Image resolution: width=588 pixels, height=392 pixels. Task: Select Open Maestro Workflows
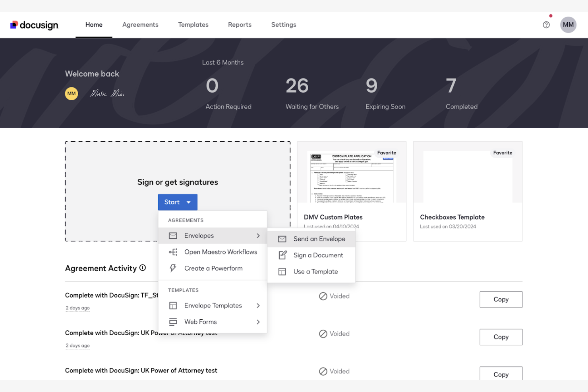tap(213, 252)
